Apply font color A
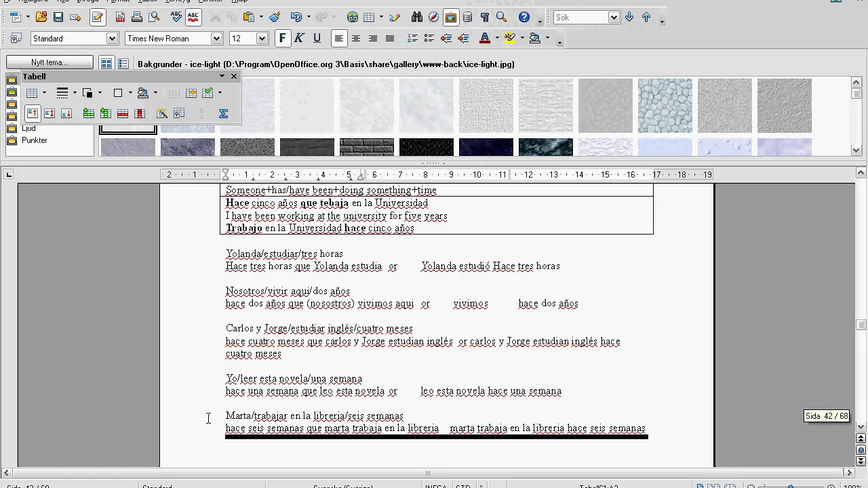 coord(484,39)
